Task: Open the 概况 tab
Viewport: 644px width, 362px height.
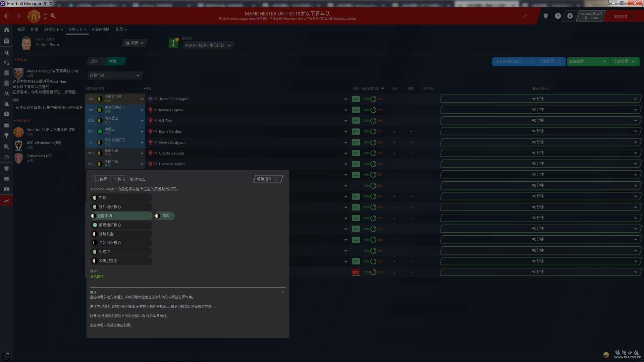Action: [x=21, y=29]
